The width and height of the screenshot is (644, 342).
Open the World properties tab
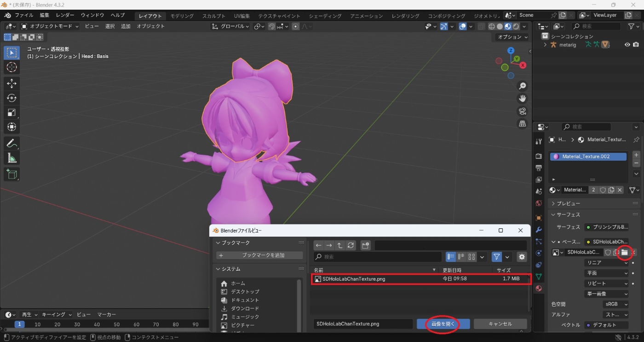[x=539, y=203]
